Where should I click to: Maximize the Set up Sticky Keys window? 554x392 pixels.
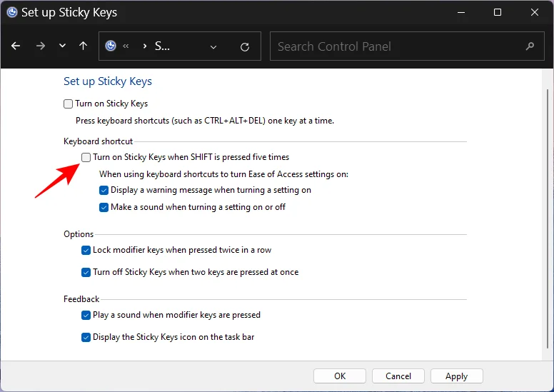pos(498,12)
